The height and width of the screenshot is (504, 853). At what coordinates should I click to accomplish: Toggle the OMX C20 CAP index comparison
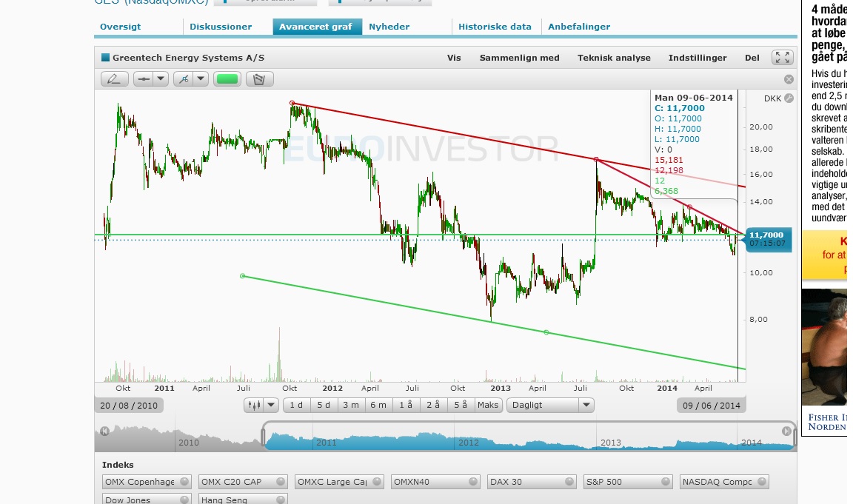(243, 482)
